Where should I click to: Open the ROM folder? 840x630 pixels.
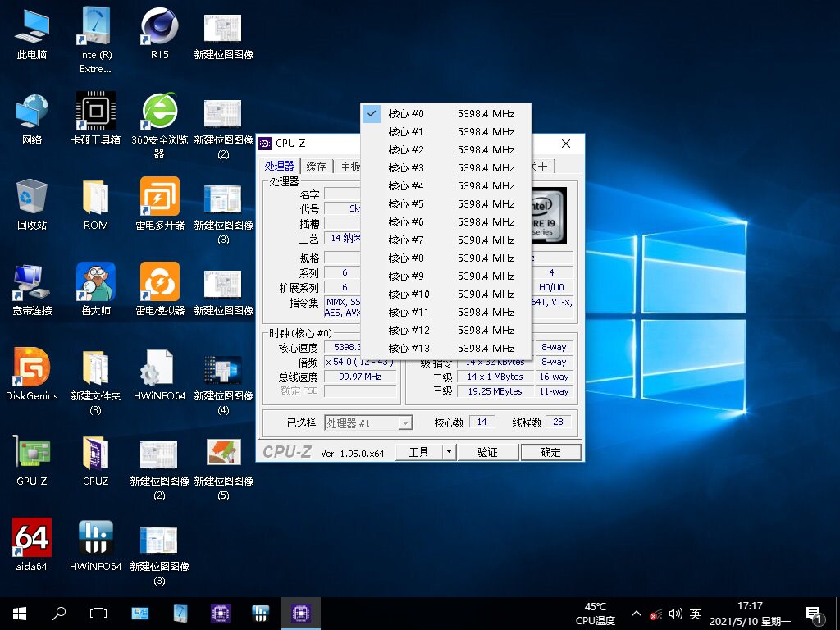tap(95, 204)
